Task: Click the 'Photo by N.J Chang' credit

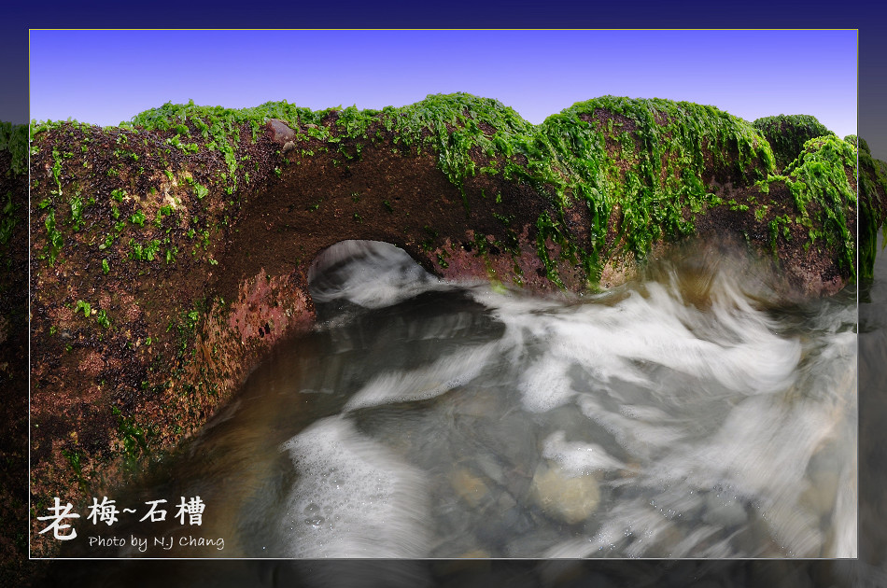Action: 156,542
